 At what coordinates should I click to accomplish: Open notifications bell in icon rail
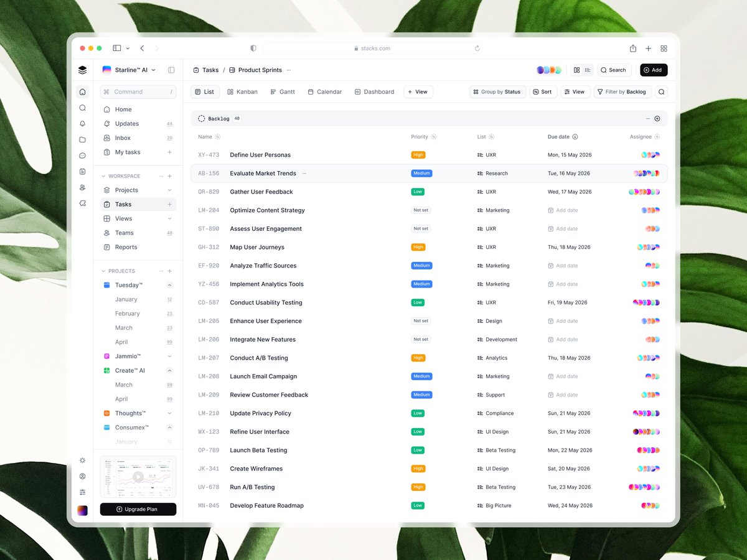pyautogui.click(x=82, y=124)
